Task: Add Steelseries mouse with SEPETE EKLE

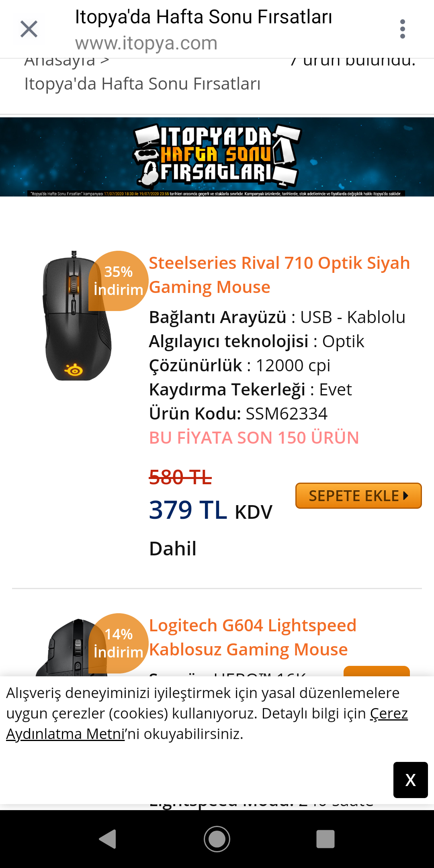Action: click(x=358, y=496)
